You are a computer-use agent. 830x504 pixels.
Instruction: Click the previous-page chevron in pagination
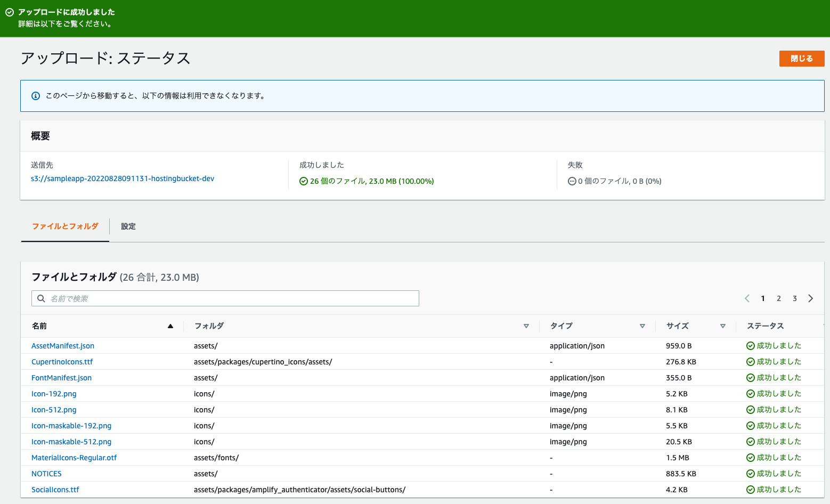[747, 298]
